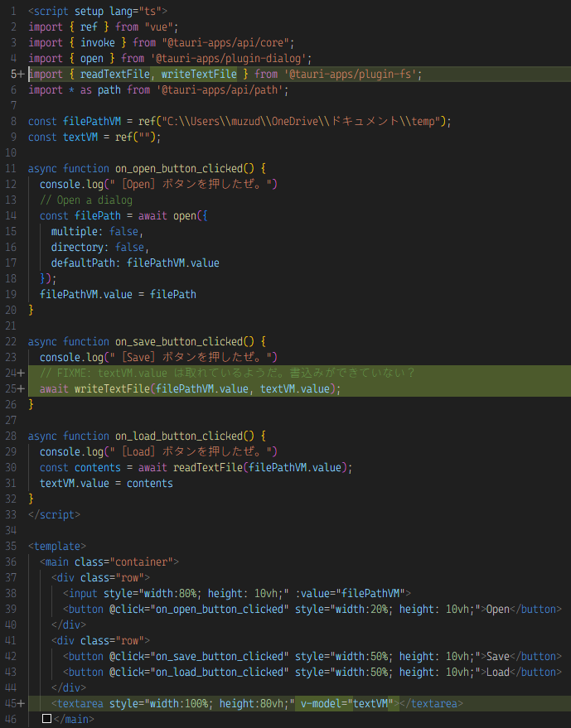Click the "[Save]" console.log string
The width and height of the screenshot is (571, 728).
click(x=191, y=358)
